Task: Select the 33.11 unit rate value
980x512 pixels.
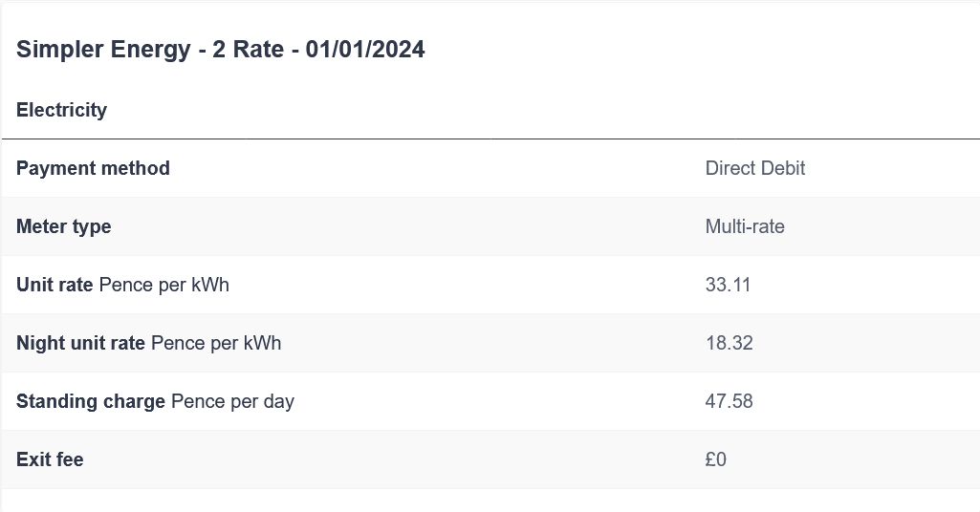Action: [x=728, y=286]
